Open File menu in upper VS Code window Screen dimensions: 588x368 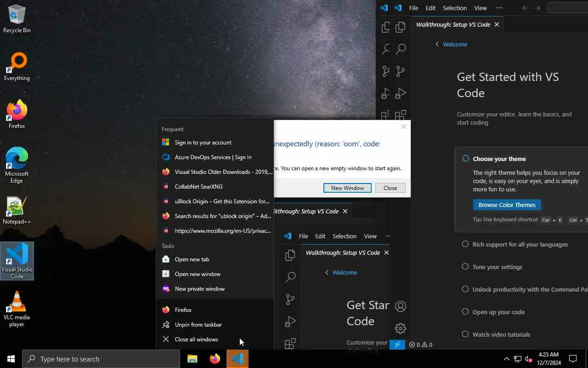click(x=413, y=8)
